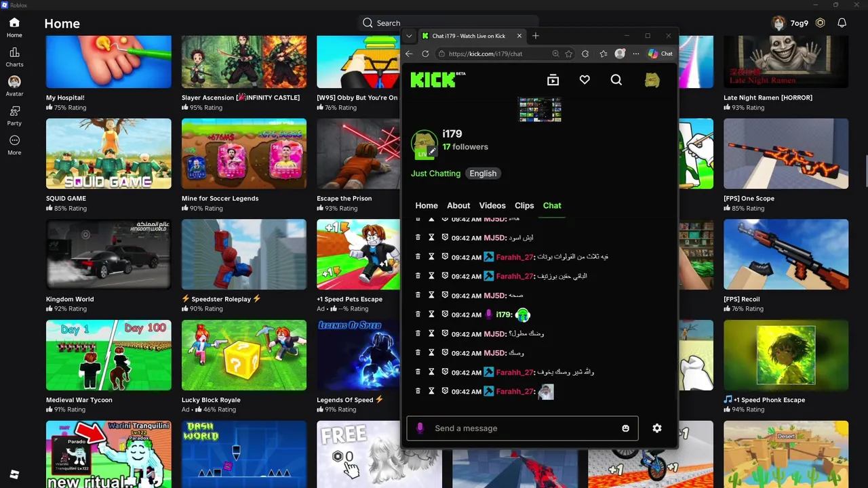Open the More menu in Roblox sidebar

point(14,145)
